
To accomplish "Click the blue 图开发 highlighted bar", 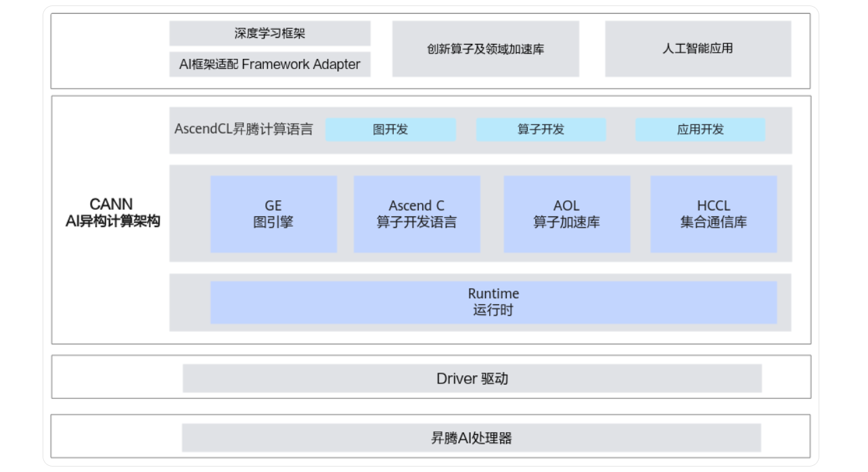I will coord(392,128).
